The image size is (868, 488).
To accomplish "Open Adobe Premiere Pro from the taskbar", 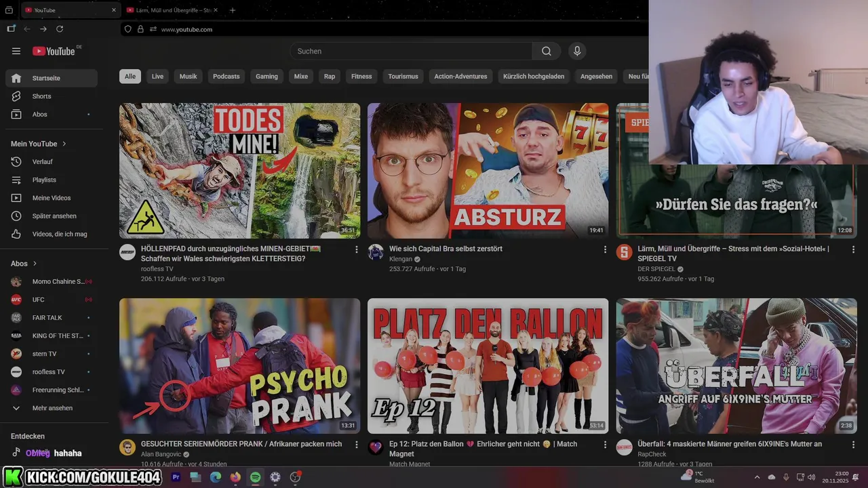I will [x=176, y=477].
